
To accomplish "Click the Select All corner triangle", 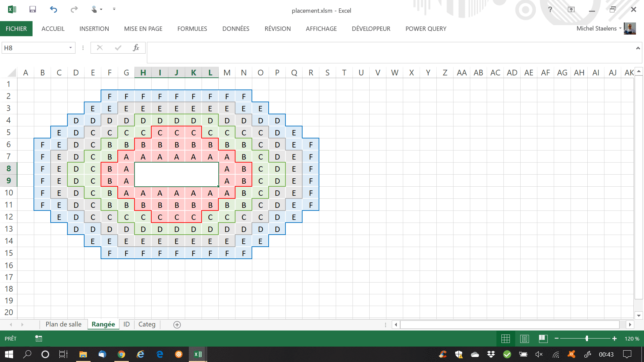I will tap(12, 72).
